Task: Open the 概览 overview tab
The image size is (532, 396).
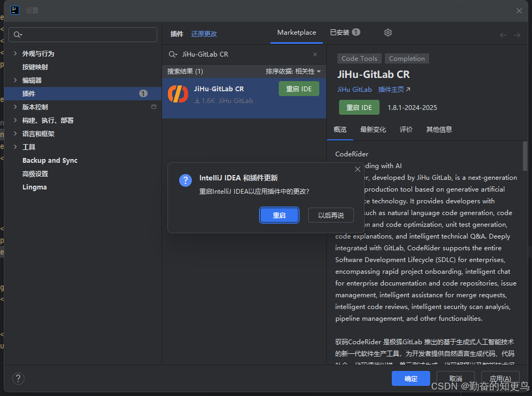Action: point(340,129)
